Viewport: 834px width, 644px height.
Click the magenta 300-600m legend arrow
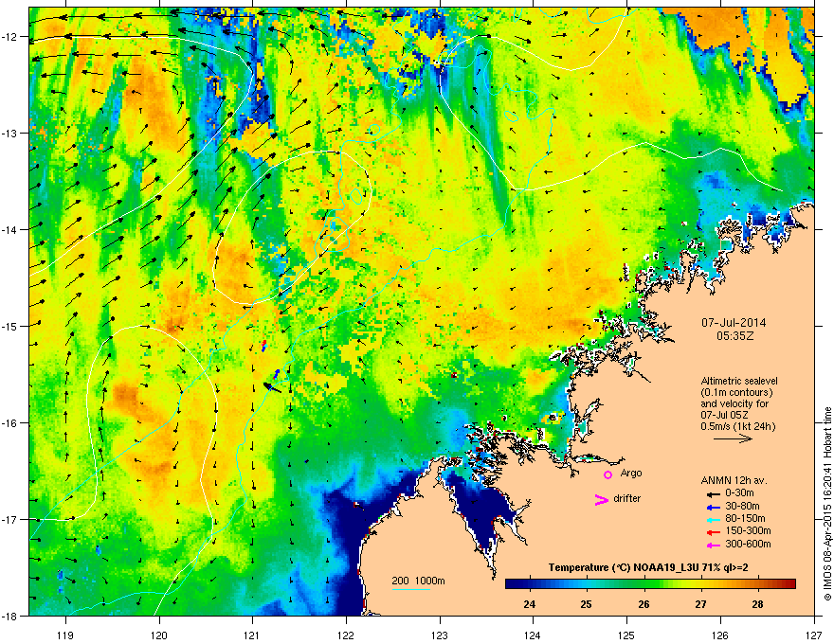click(x=714, y=545)
